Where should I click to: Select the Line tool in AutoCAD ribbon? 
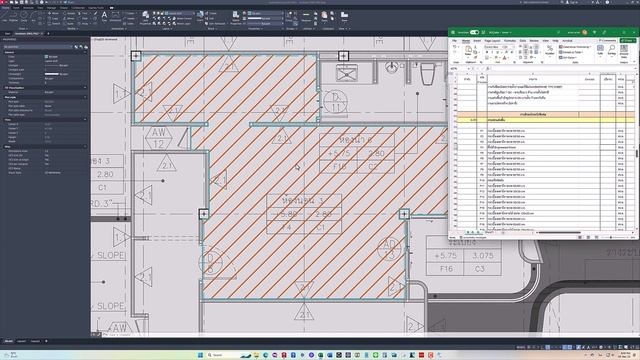pos(5,16)
